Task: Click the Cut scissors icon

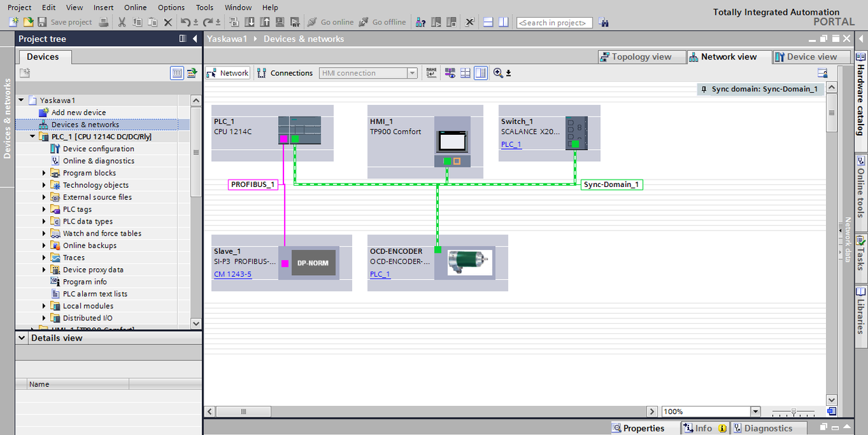Action: 122,22
